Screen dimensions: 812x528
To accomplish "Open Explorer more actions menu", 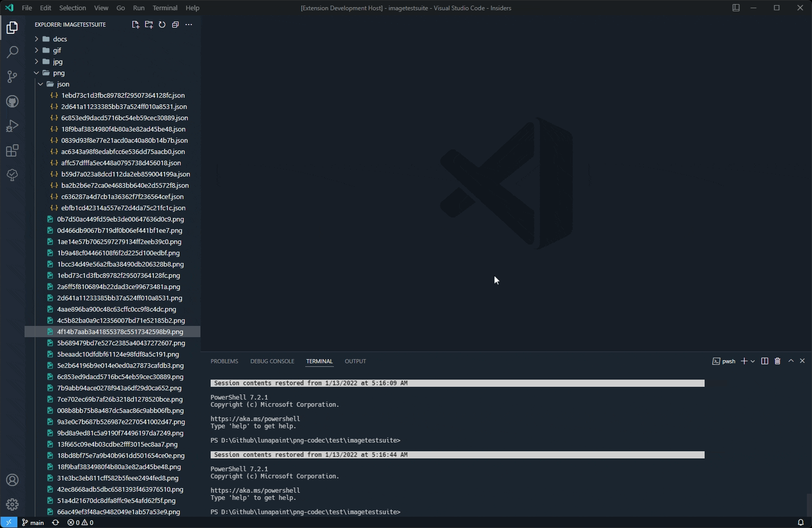I will (x=189, y=25).
